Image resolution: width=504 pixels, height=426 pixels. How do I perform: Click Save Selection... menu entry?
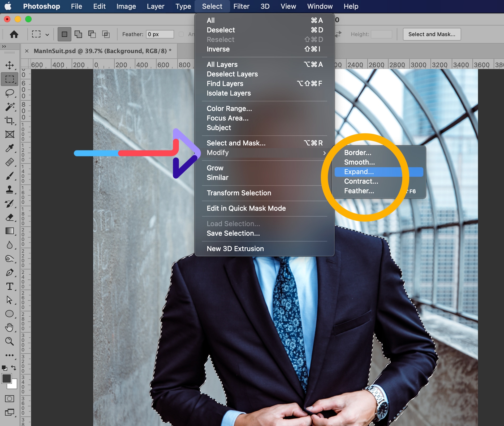(233, 233)
